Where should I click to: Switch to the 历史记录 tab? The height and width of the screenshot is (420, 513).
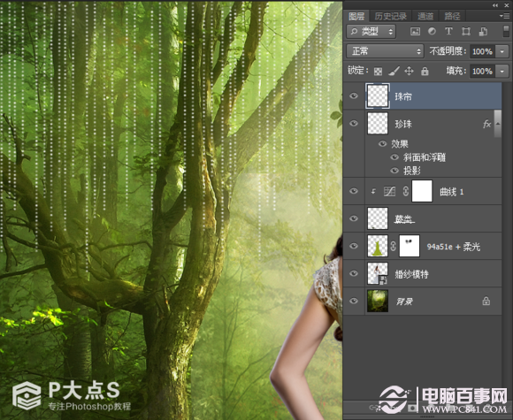click(x=391, y=16)
